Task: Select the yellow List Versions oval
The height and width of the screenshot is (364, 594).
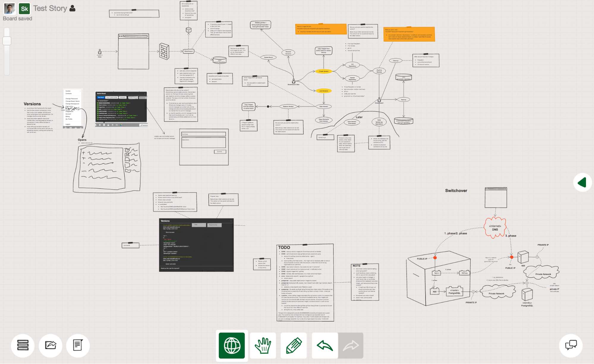Action: 324,91
